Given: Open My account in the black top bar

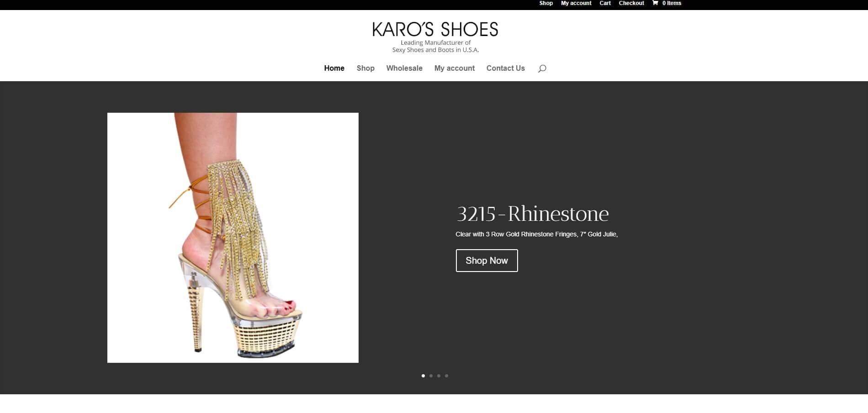Looking at the screenshot, I should tap(576, 3).
